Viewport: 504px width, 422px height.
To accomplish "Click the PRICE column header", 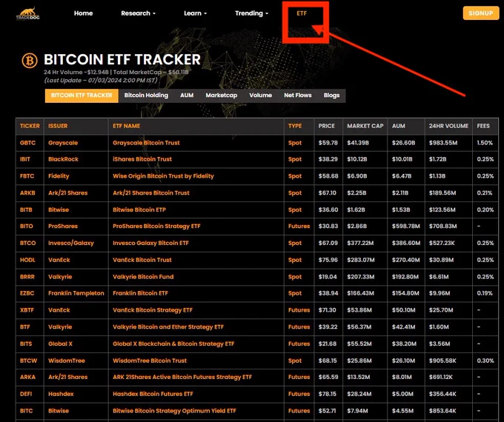I will [x=327, y=126].
